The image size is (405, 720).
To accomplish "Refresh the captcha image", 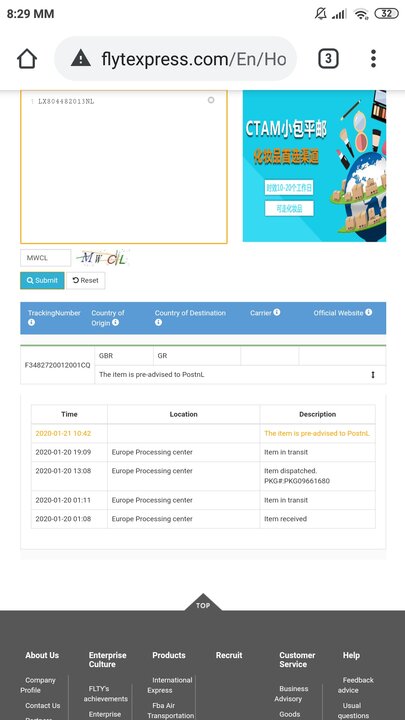I will [102, 258].
